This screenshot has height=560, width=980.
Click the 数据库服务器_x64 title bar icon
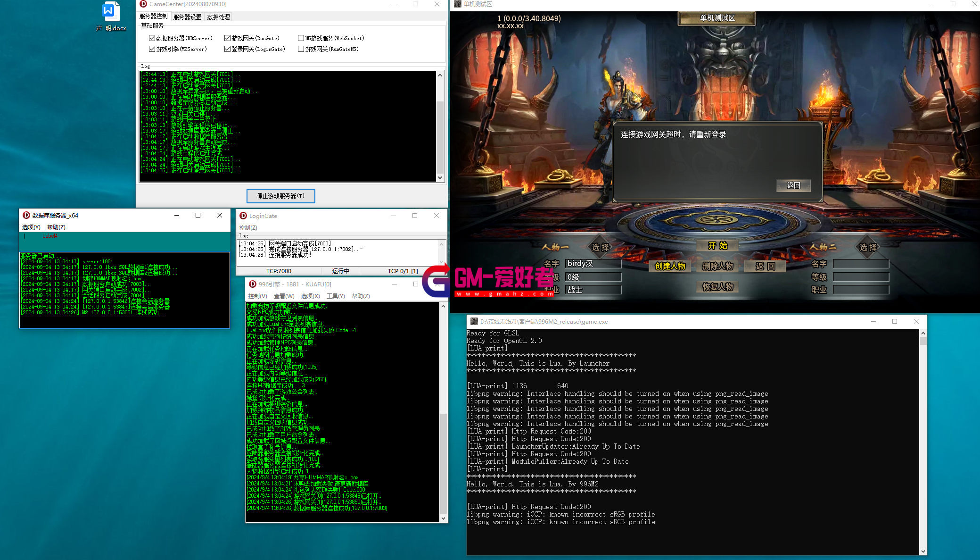(x=26, y=215)
